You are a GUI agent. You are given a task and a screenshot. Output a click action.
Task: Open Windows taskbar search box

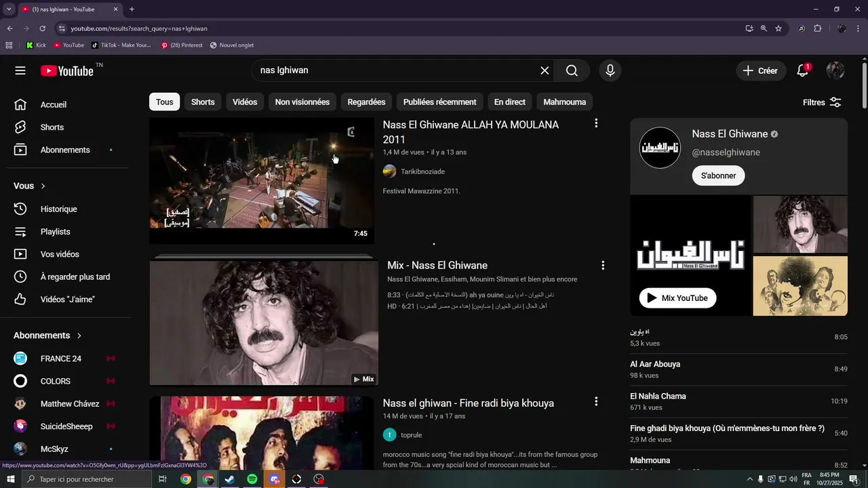pyautogui.click(x=87, y=479)
